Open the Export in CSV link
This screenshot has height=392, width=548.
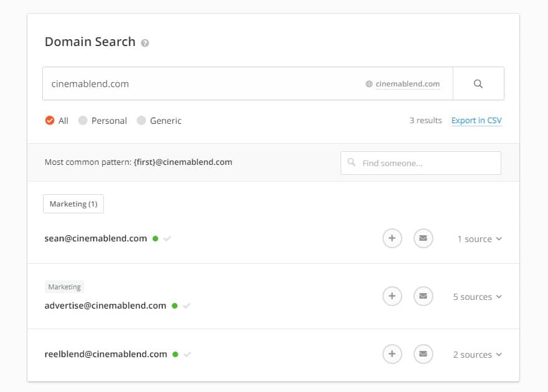(x=476, y=121)
